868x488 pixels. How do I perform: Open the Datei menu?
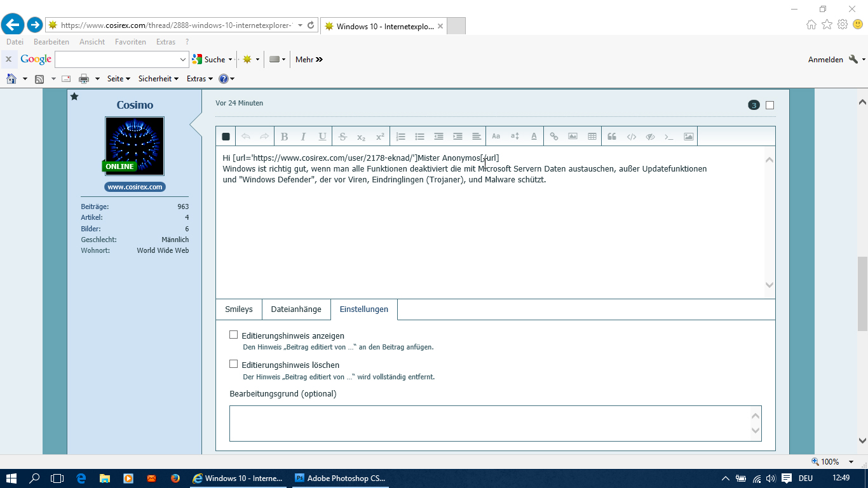click(15, 42)
